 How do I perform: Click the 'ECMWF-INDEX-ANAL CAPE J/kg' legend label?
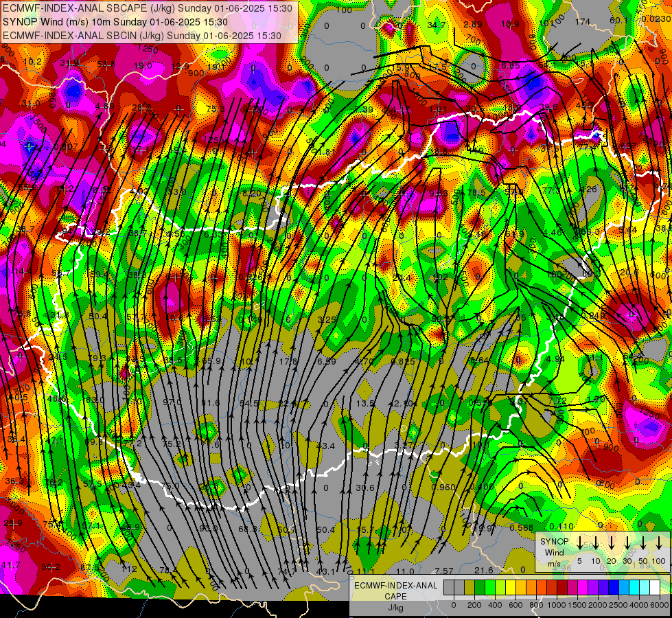pos(395,596)
